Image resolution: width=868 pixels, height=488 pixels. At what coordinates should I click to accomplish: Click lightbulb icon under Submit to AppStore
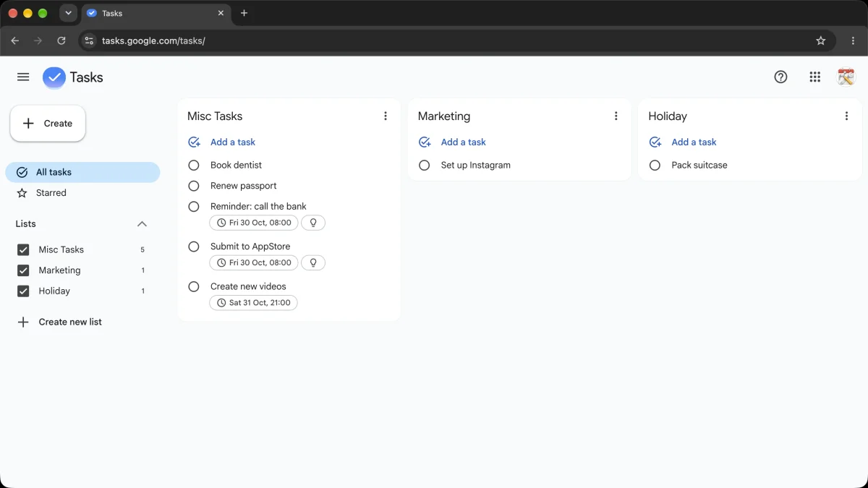click(313, 262)
